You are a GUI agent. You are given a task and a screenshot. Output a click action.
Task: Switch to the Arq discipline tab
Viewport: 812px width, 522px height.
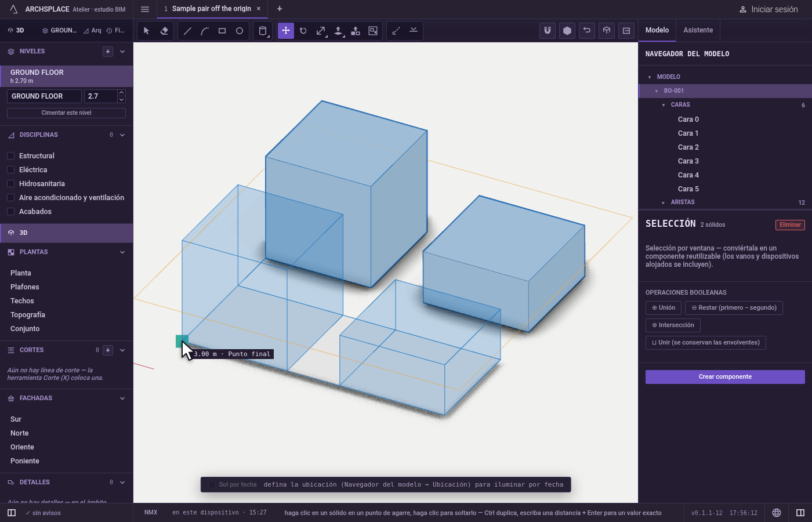coord(92,31)
